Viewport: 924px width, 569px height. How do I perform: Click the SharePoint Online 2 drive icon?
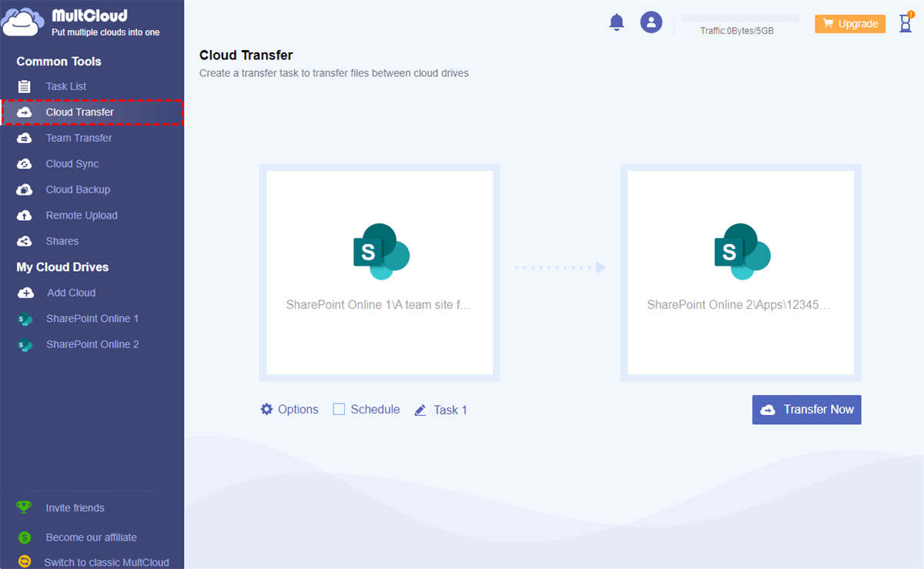click(25, 344)
